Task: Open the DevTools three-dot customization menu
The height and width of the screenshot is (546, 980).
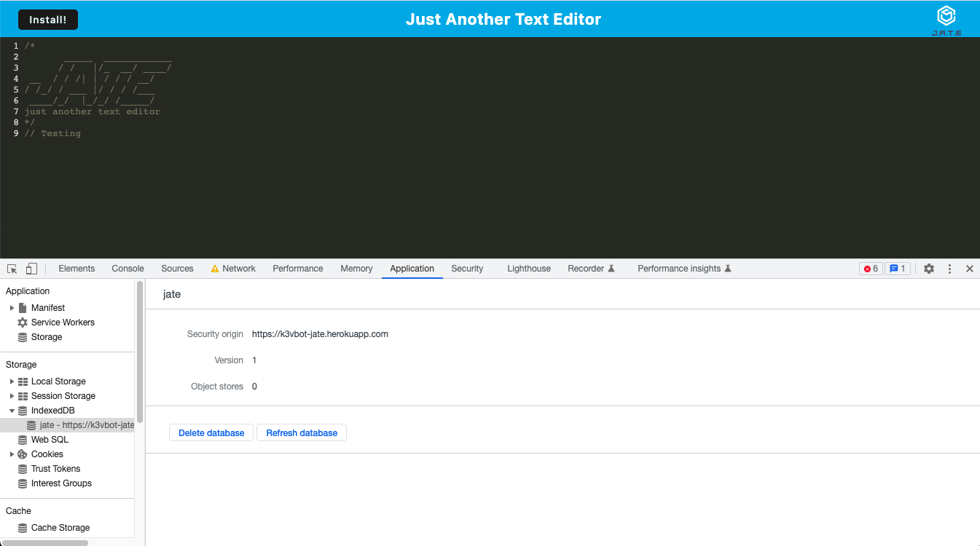Action: (949, 269)
